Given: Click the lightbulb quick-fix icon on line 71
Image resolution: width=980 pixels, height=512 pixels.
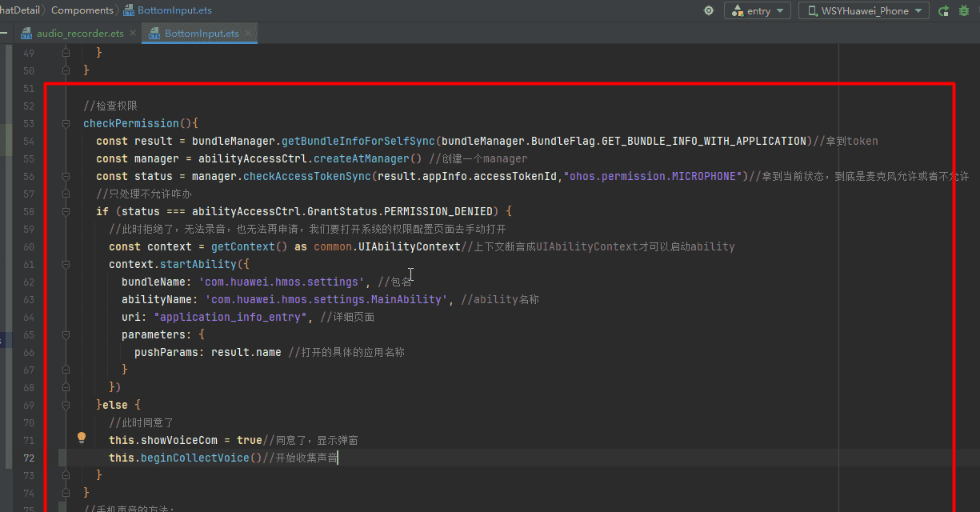Looking at the screenshot, I should click(81, 438).
